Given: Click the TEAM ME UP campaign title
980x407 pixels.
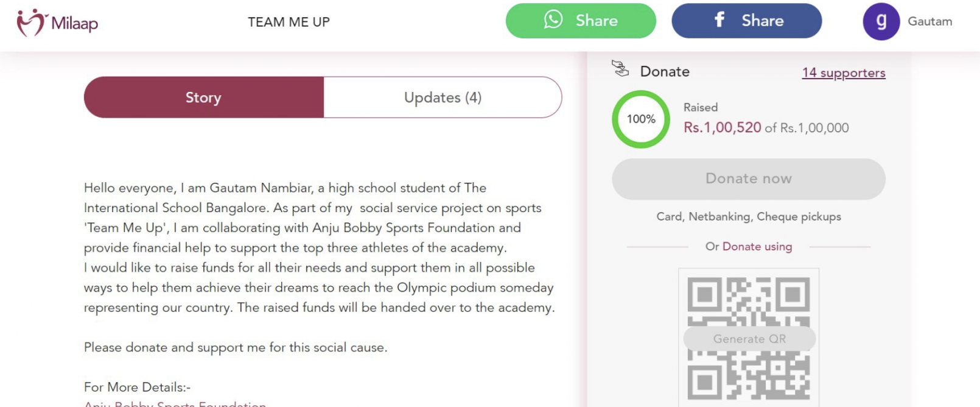Looking at the screenshot, I should click(289, 22).
